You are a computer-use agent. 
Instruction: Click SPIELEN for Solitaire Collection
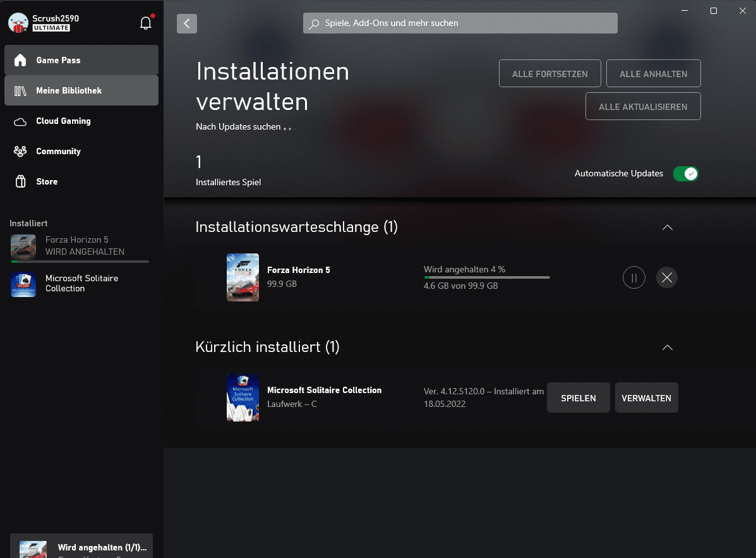578,398
